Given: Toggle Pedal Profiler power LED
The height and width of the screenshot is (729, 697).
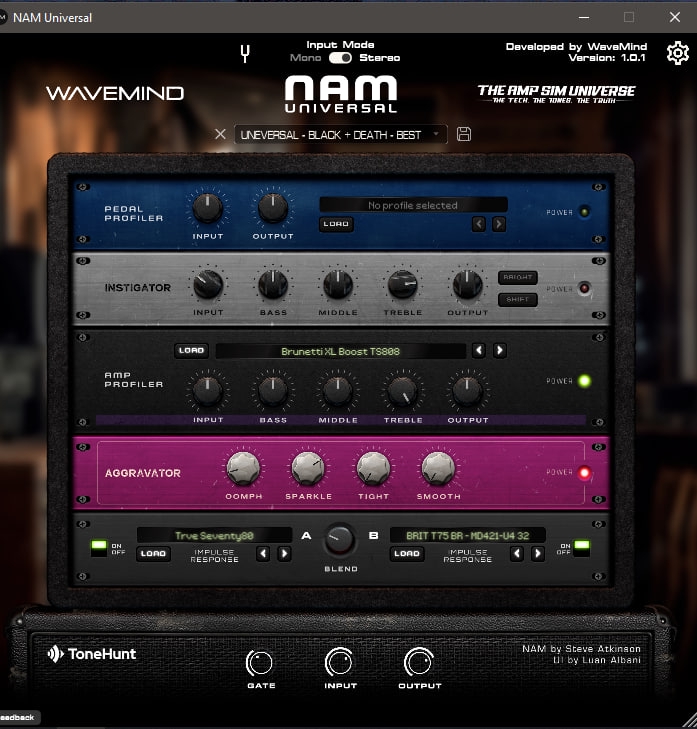Looking at the screenshot, I should (584, 212).
